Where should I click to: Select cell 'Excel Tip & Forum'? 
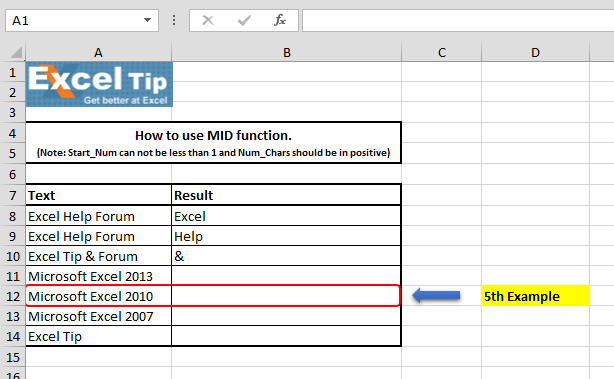click(x=99, y=256)
